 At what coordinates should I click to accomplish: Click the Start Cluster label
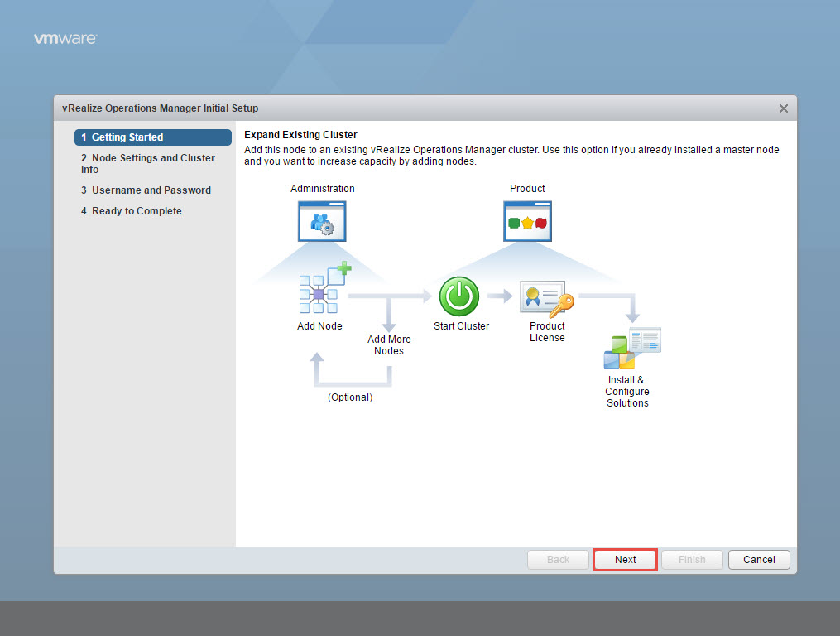[461, 326]
